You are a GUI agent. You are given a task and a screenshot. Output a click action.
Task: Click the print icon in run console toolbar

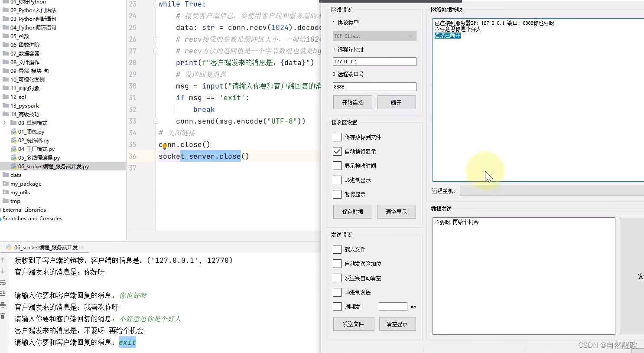point(3,305)
